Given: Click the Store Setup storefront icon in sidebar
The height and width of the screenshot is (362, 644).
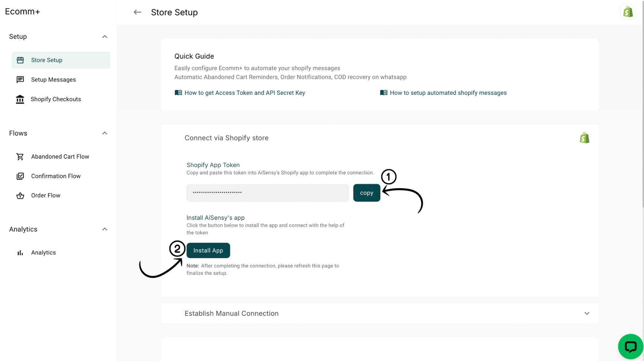Looking at the screenshot, I should tap(20, 60).
